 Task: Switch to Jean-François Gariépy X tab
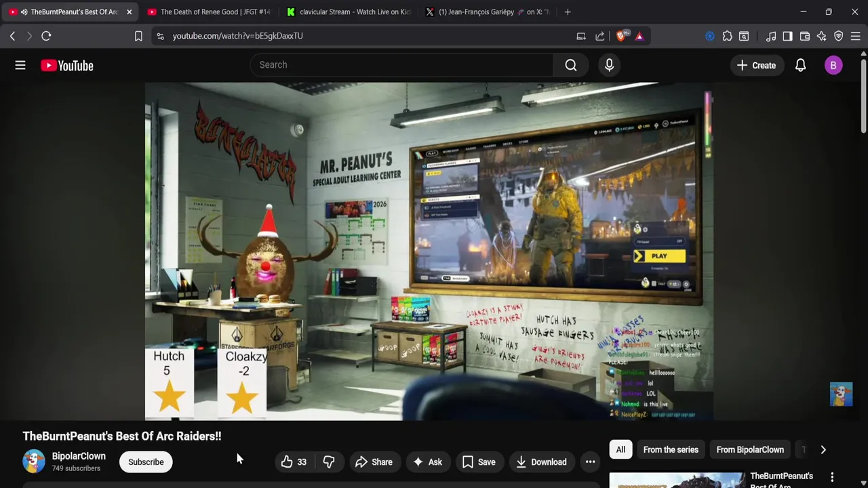(487, 12)
